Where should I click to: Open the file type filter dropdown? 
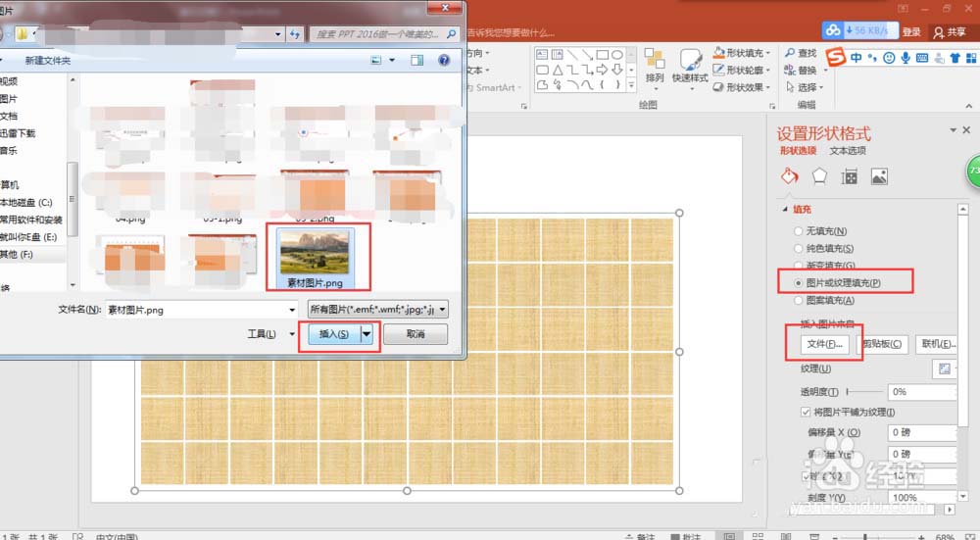click(443, 310)
